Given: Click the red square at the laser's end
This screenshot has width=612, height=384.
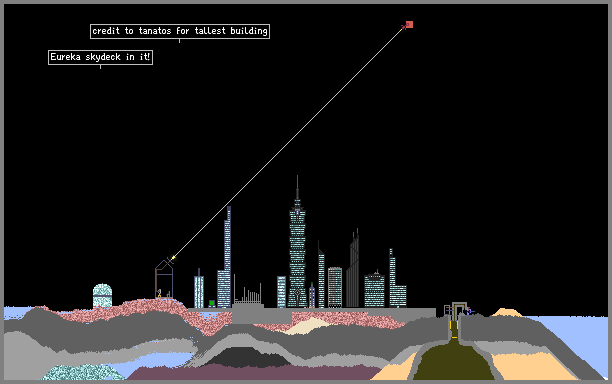Looking at the screenshot, I should [409, 25].
